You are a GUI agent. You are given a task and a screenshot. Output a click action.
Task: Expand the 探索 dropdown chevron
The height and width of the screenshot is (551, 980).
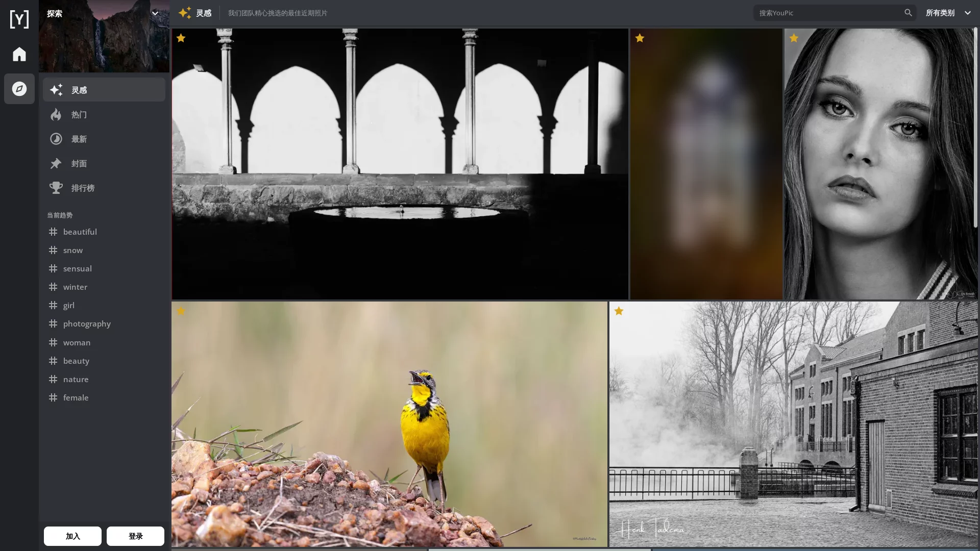point(155,13)
